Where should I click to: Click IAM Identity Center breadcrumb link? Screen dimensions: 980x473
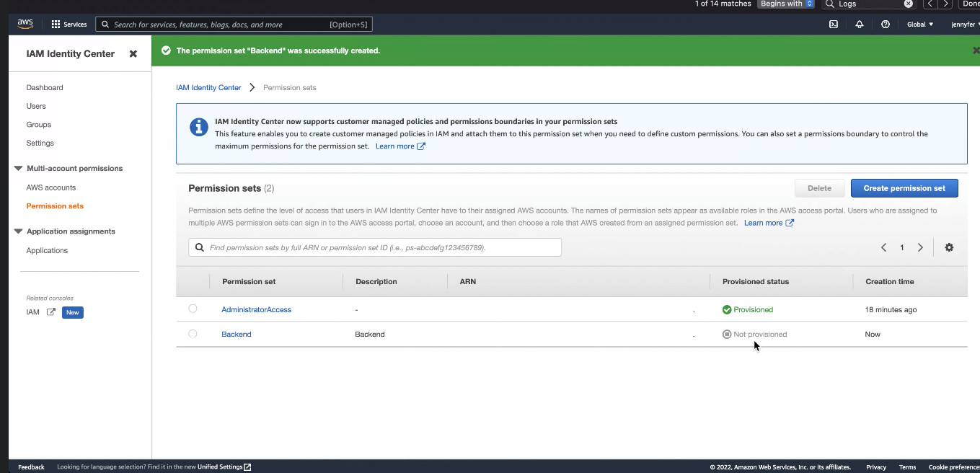point(208,88)
